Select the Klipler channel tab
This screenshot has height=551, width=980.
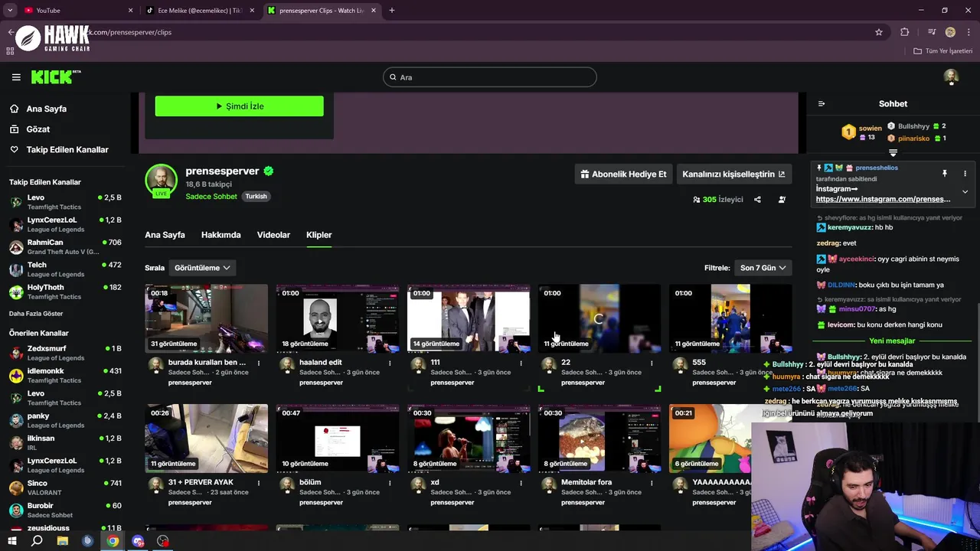pos(318,235)
